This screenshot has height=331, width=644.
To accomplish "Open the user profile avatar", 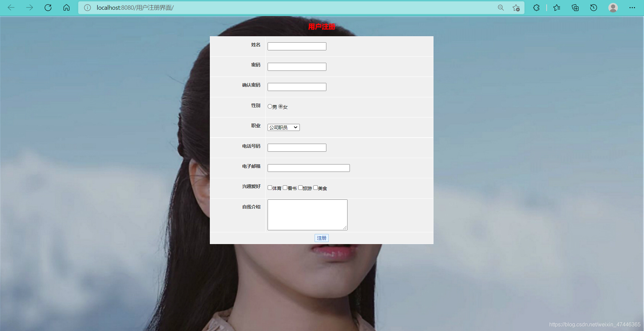I will click(x=613, y=7).
